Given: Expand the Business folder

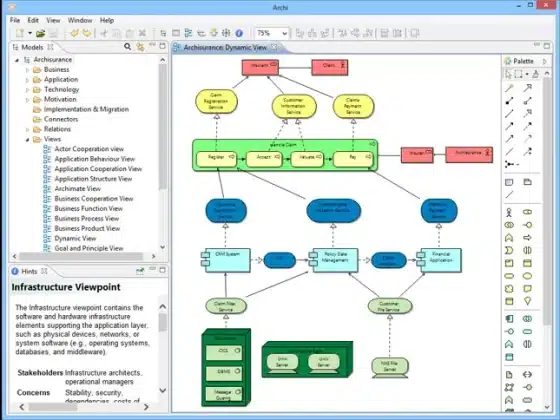Looking at the screenshot, I should click(x=27, y=70).
